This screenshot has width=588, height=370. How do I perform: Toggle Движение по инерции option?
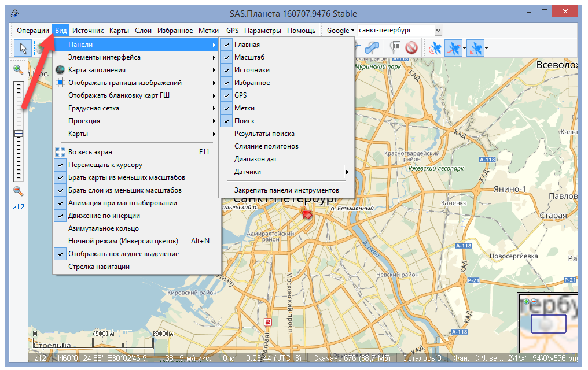(104, 216)
